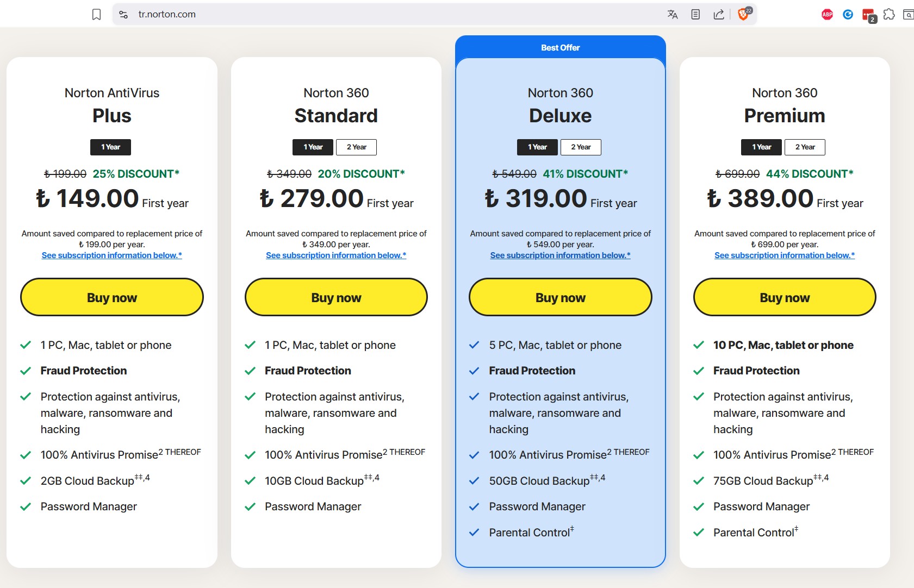Switch Norton 360 Standard to 2 Year

(356, 147)
